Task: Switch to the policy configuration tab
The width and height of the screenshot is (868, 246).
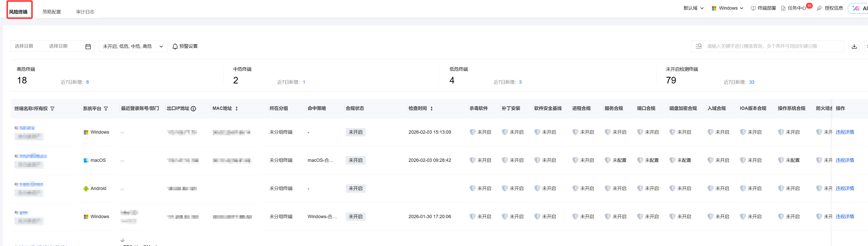Action: tap(52, 12)
